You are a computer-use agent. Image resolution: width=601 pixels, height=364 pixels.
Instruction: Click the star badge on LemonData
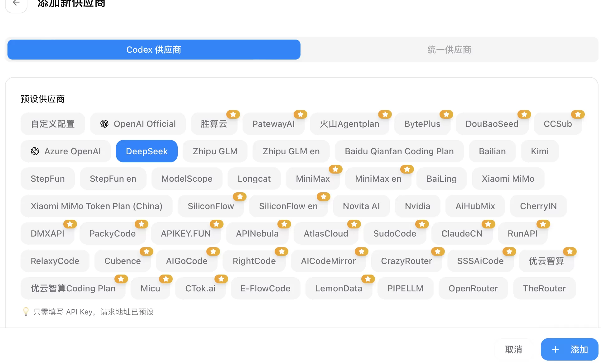pyautogui.click(x=368, y=279)
